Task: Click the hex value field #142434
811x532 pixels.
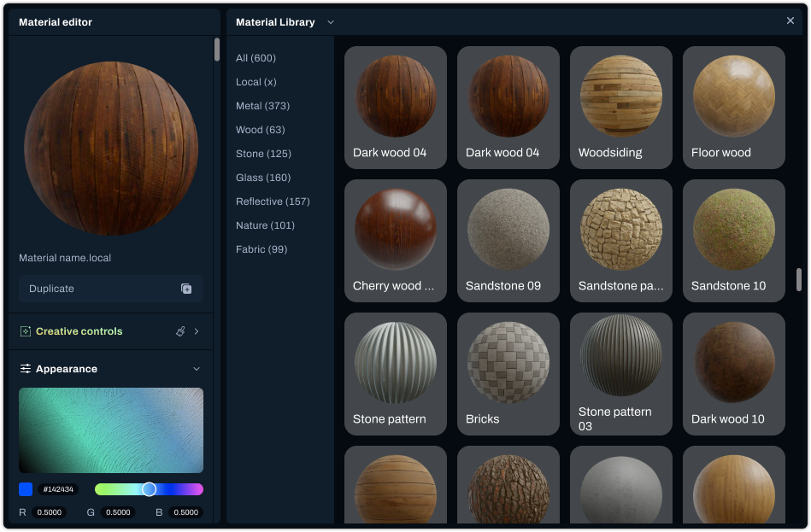Action: (58, 489)
